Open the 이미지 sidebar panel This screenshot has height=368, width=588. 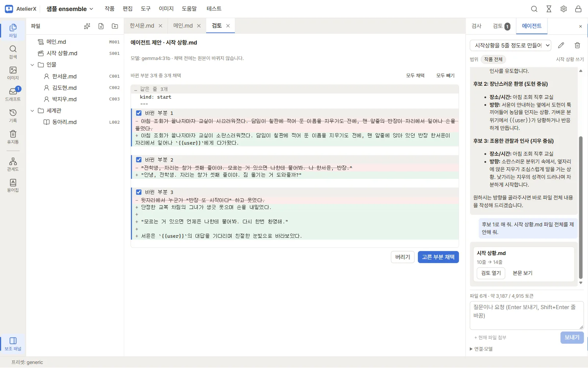click(x=13, y=73)
